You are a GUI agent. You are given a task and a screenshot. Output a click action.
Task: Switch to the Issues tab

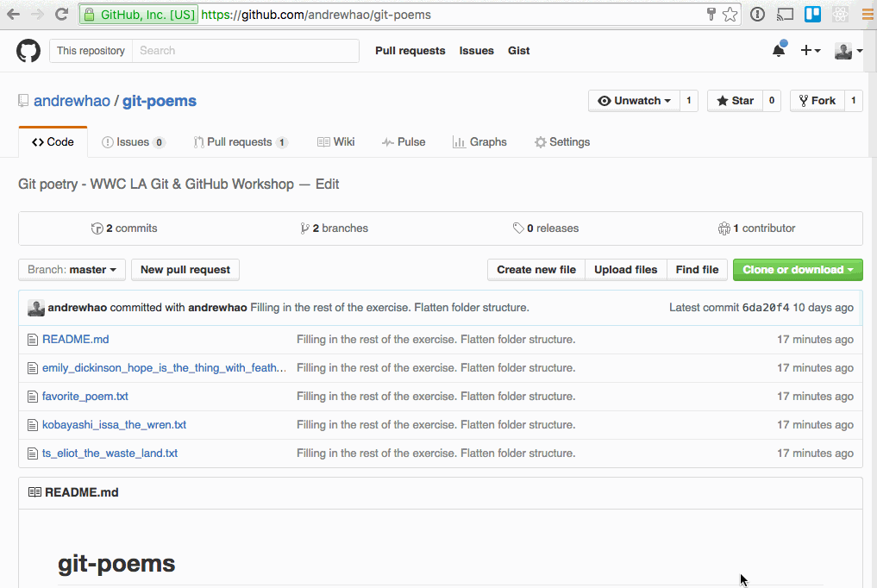coord(133,142)
